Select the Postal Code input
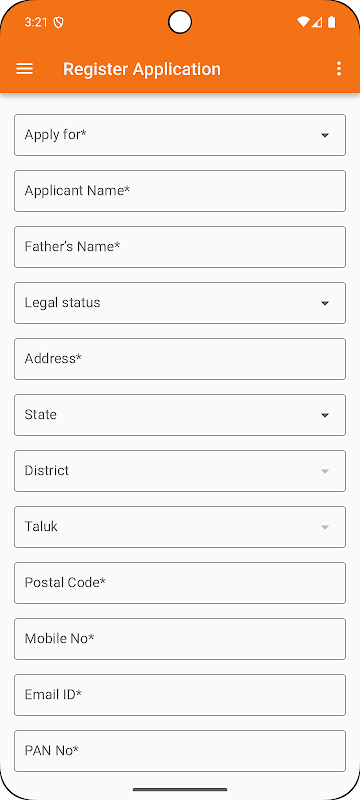The width and height of the screenshot is (360, 800). click(180, 583)
